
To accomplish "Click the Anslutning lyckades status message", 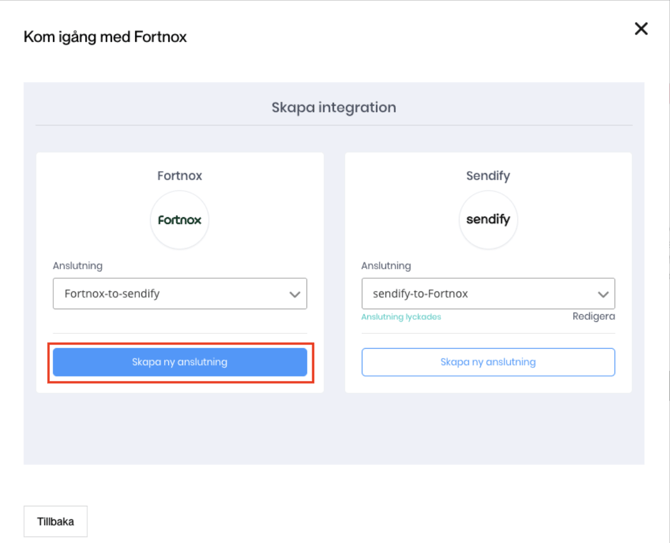I will (x=401, y=317).
